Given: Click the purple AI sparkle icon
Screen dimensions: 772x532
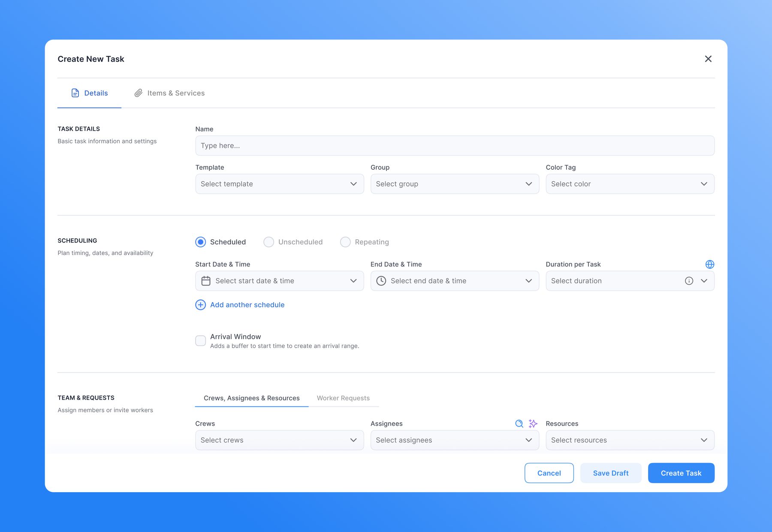Looking at the screenshot, I should (533, 424).
